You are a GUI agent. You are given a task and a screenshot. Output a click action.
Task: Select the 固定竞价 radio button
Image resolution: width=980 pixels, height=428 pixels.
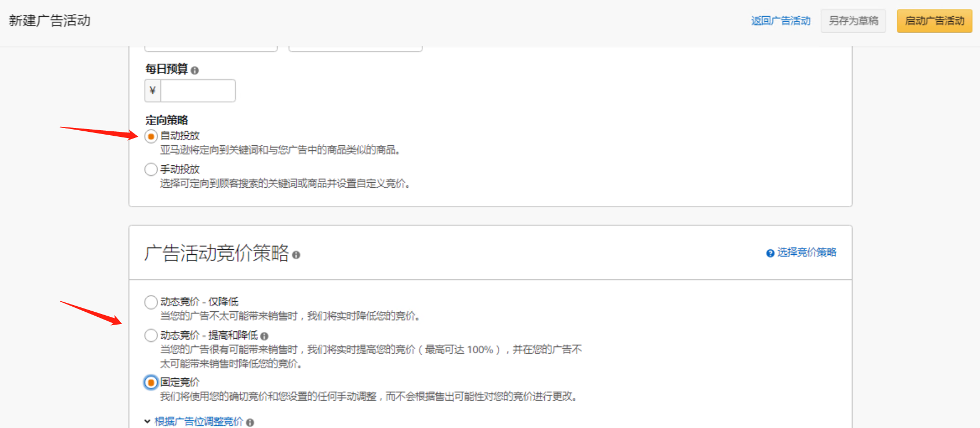pyautogui.click(x=151, y=382)
